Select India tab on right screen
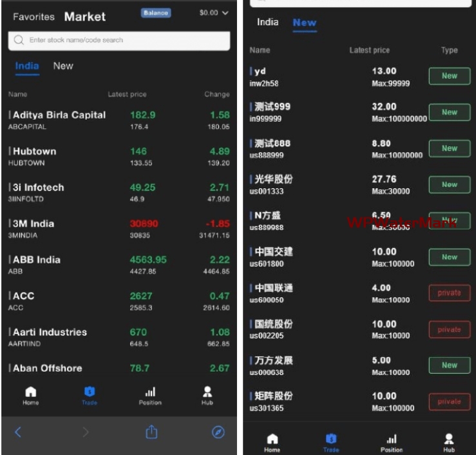The height and width of the screenshot is (455, 476). [x=268, y=22]
